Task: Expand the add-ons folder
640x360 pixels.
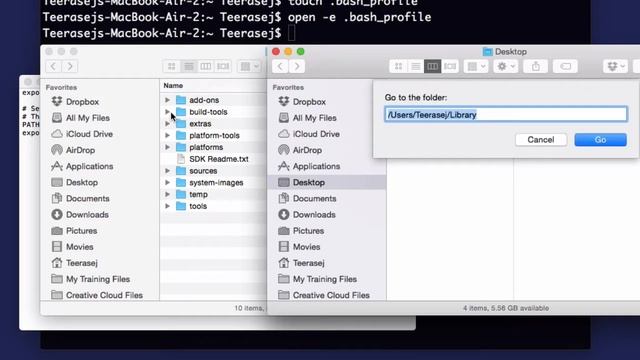Action: 167,100
